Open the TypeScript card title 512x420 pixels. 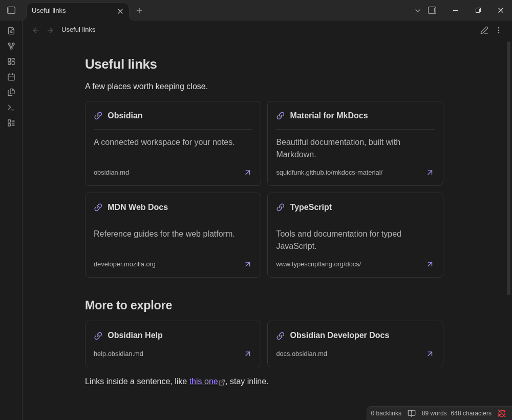(x=311, y=207)
